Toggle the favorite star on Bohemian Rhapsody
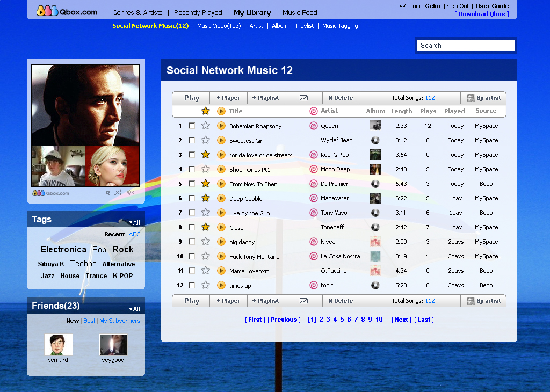This screenshot has width=550, height=392. click(x=206, y=126)
